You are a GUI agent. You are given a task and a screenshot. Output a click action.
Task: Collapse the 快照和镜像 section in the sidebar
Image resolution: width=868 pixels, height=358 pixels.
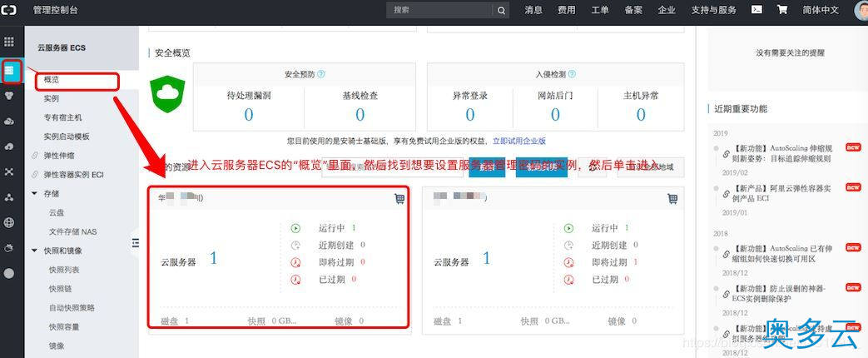point(34,251)
